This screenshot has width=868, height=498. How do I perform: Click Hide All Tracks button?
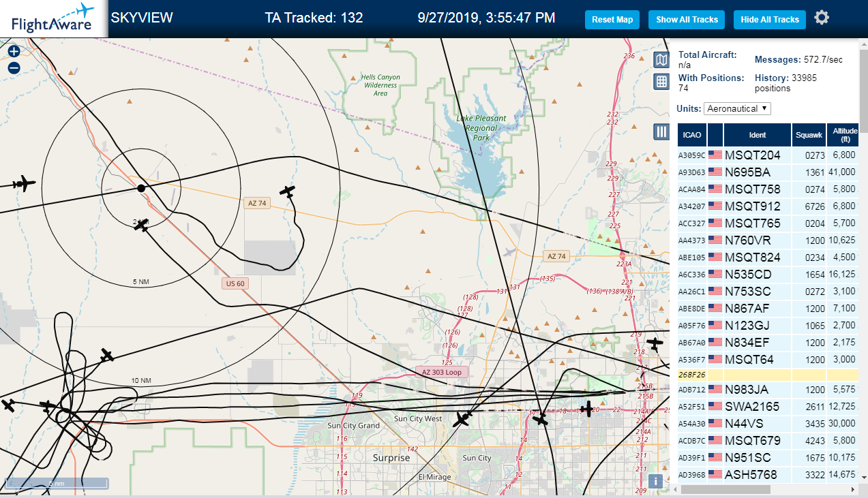point(770,20)
